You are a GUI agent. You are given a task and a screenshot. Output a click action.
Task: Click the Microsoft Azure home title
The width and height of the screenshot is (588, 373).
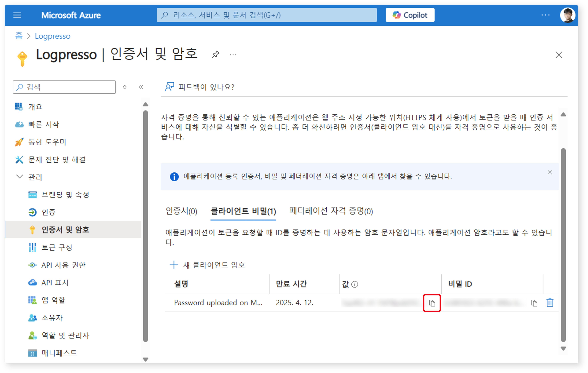(x=71, y=15)
